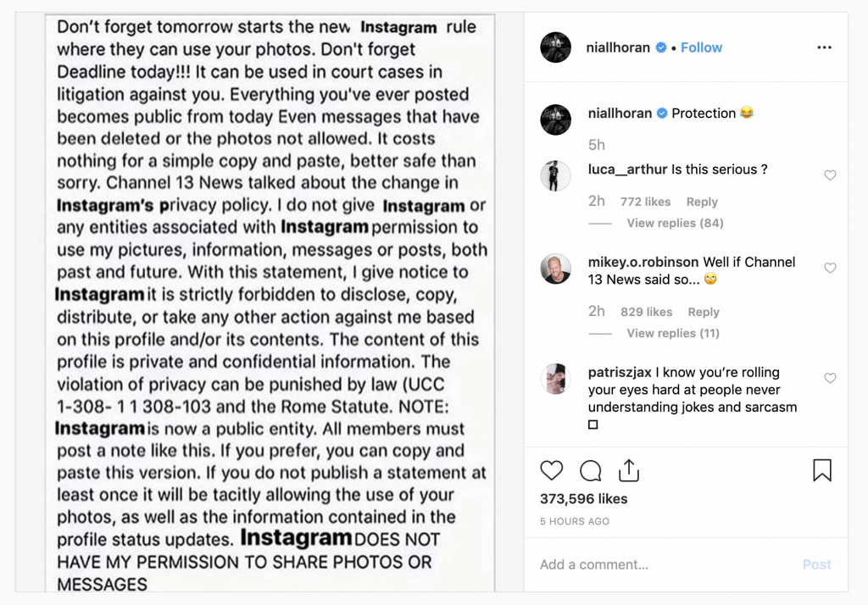Like patriszjax's comment

tap(830, 378)
